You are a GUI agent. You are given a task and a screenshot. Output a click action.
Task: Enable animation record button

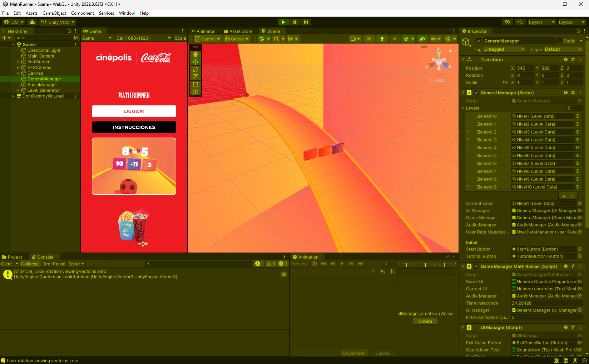pyautogui.click(x=314, y=264)
